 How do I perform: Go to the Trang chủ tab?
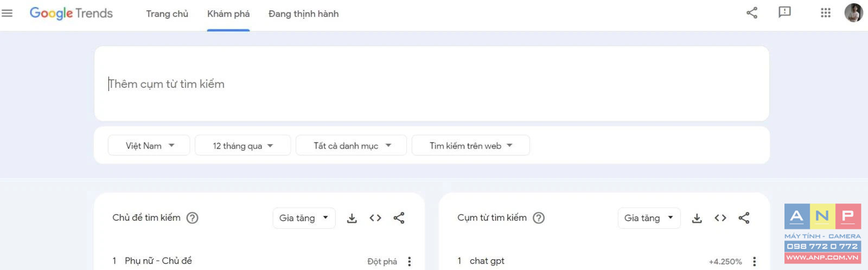(167, 14)
